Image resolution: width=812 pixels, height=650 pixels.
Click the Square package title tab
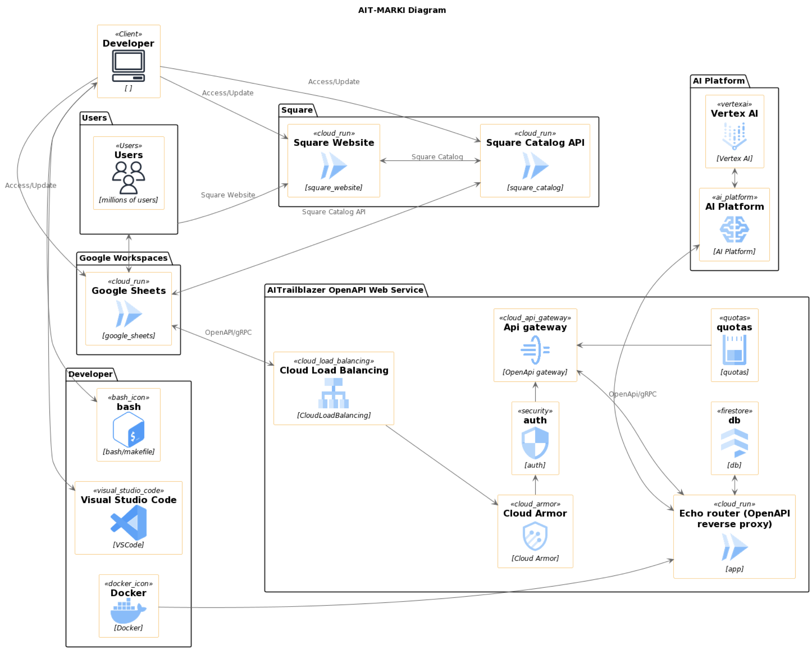click(x=297, y=110)
